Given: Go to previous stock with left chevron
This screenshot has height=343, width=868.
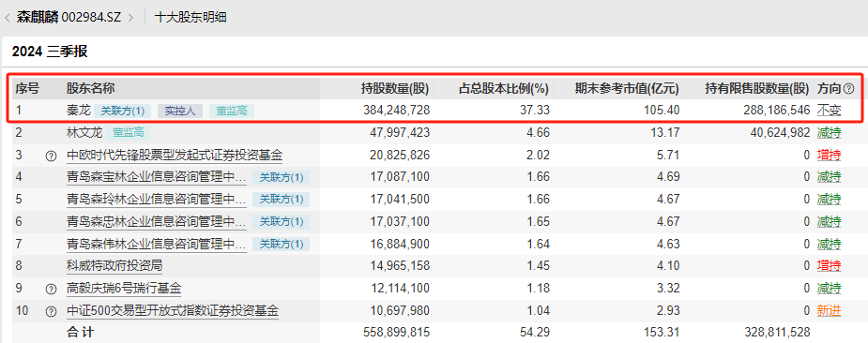Looking at the screenshot, I should 8,17.
